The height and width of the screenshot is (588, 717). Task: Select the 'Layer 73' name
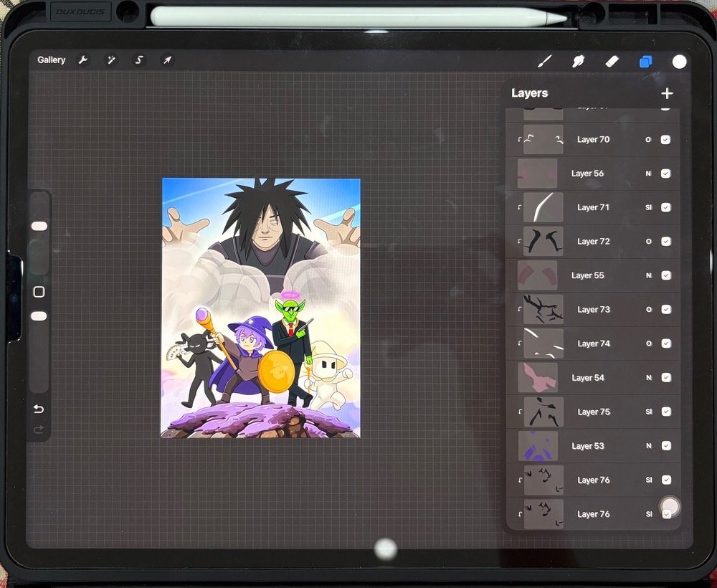click(x=594, y=309)
